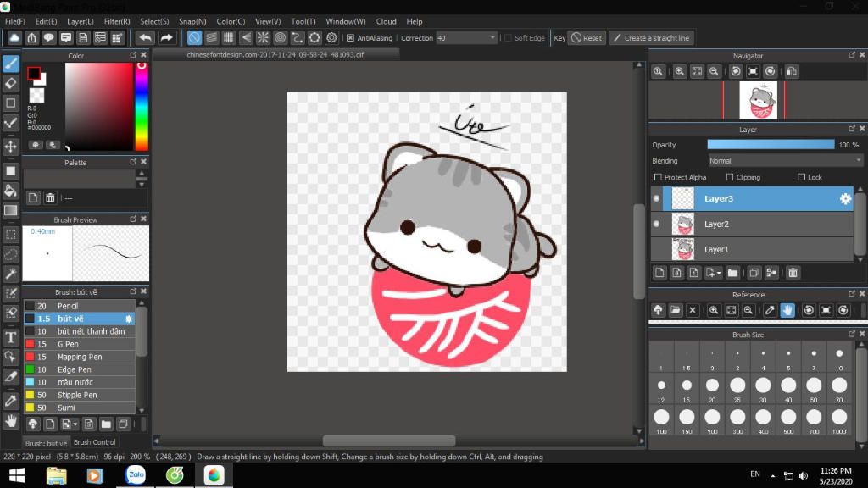Pick the Hand pan tool

coord(11,420)
